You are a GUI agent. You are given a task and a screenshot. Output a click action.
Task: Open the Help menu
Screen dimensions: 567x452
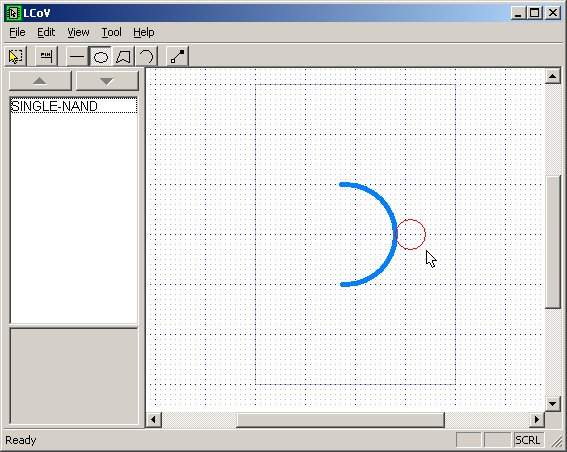coord(144,33)
